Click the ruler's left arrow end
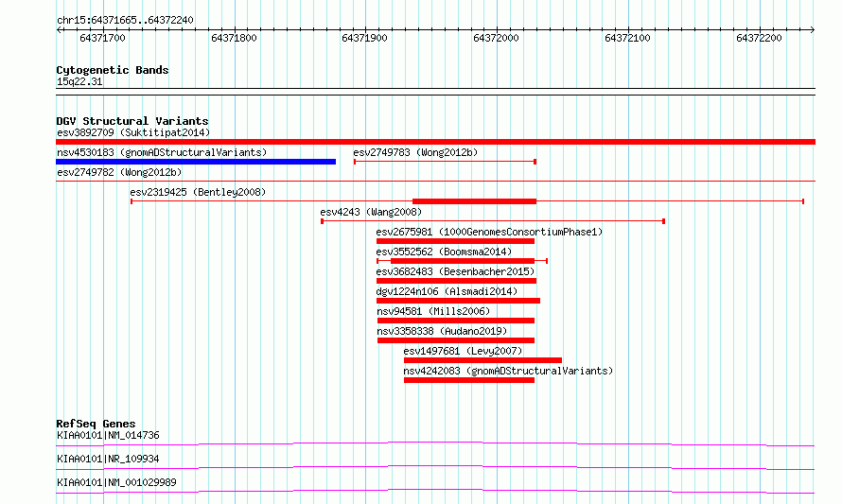 [59, 30]
